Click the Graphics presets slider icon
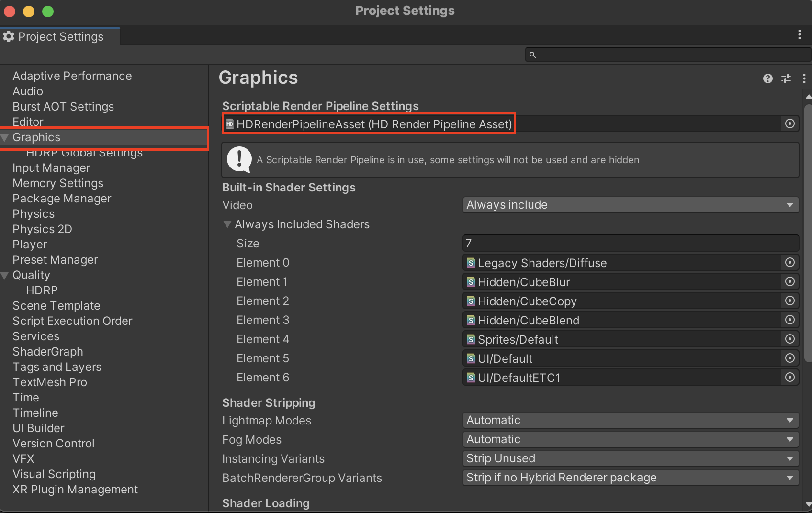 (786, 78)
